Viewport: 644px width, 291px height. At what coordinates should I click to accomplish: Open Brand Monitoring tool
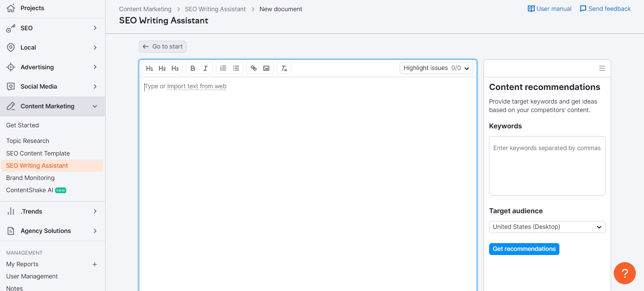tap(30, 178)
